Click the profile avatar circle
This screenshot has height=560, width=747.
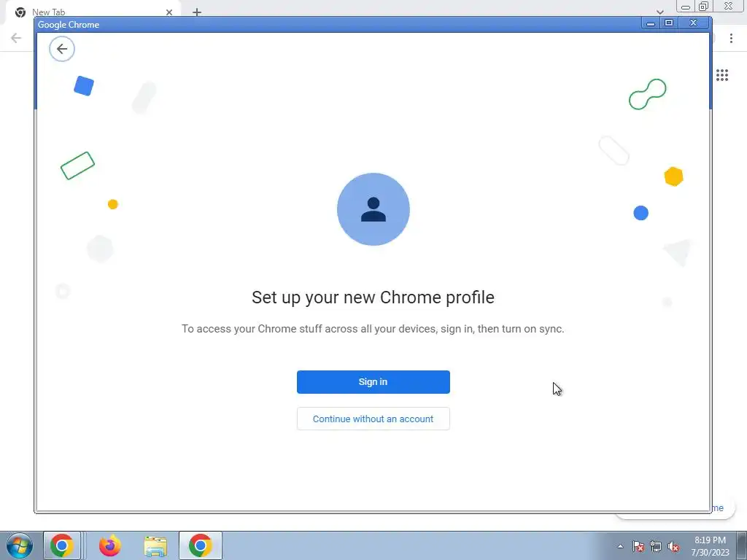(x=373, y=209)
